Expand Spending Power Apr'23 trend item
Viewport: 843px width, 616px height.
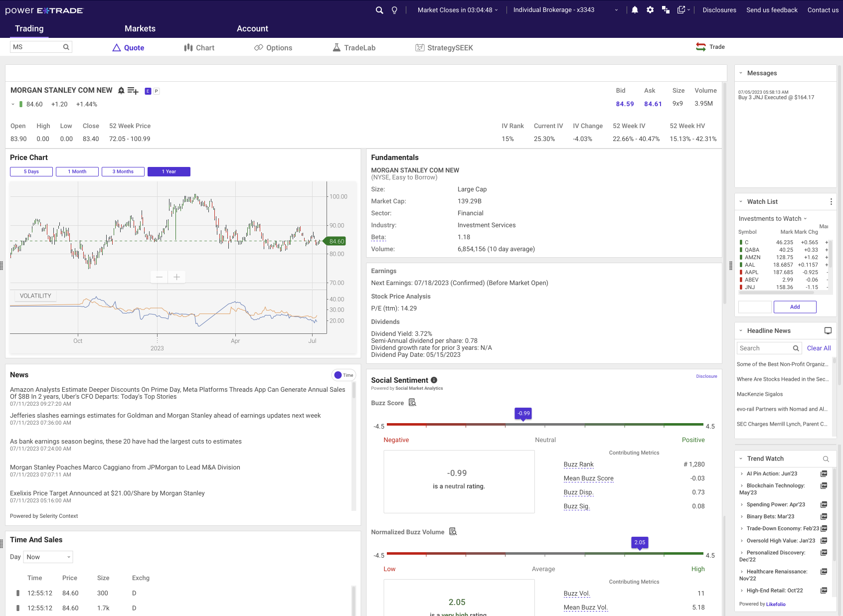click(742, 504)
